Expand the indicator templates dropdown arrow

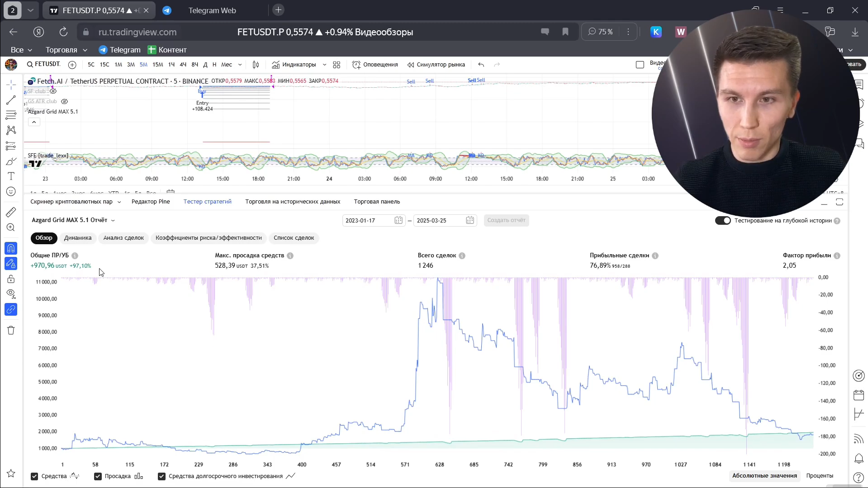pyautogui.click(x=324, y=65)
